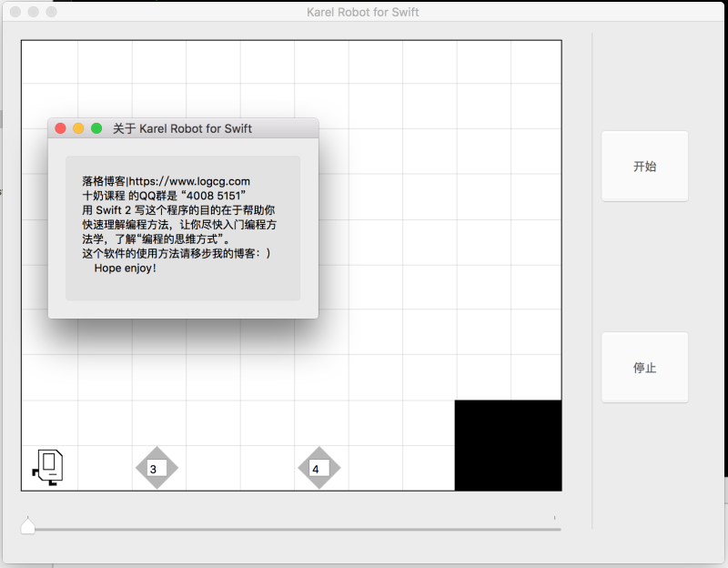This screenshot has height=568, width=728.
Task: Click the line starting '用 Swift 2 写这个程序'
Action: coord(178,210)
